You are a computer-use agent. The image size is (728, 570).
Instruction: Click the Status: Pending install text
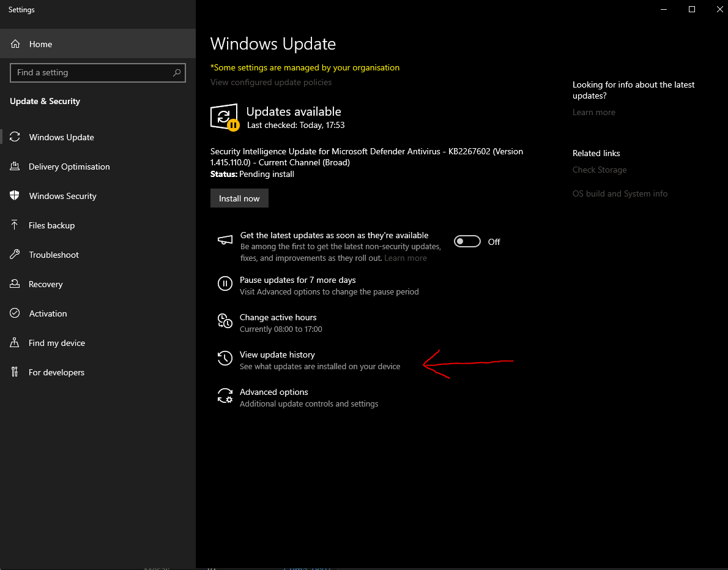(x=252, y=174)
